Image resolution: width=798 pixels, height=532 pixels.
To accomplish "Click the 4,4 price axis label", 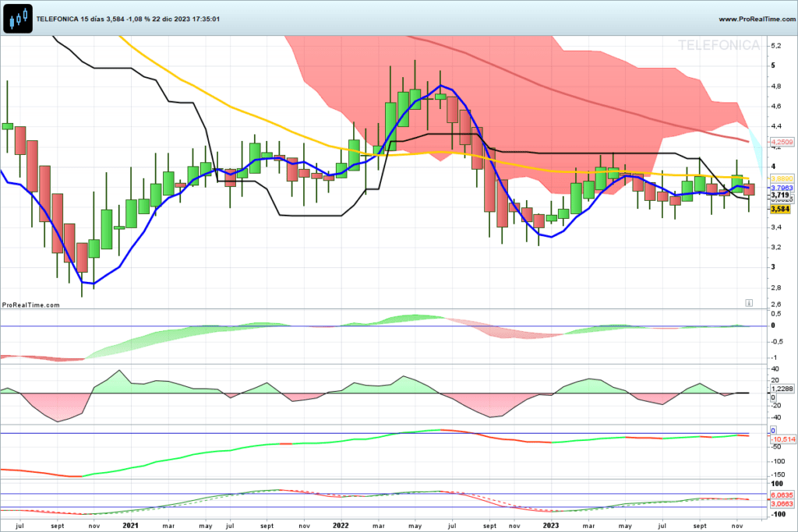I will [776, 126].
